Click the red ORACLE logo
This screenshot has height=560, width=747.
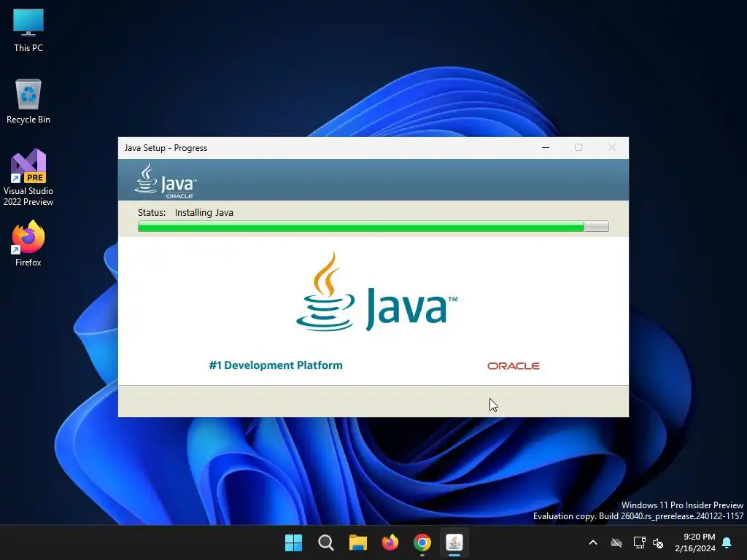click(513, 366)
